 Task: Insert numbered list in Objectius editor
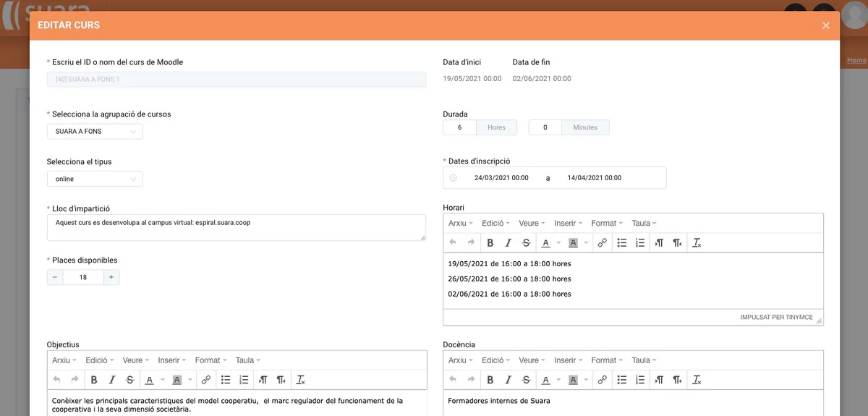coord(244,380)
